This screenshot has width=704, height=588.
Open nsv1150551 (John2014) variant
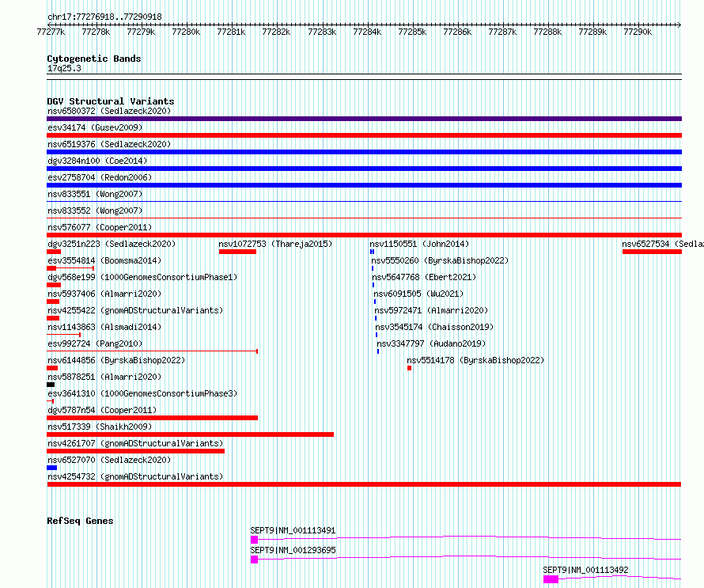[x=419, y=244]
